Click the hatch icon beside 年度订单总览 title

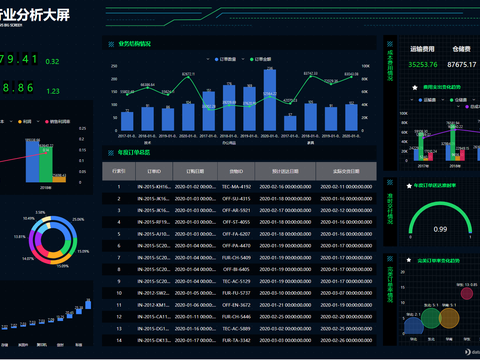(111, 153)
